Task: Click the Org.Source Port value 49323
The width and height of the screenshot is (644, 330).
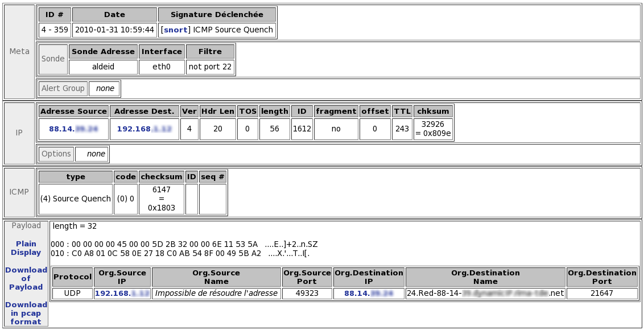Action: (307, 294)
